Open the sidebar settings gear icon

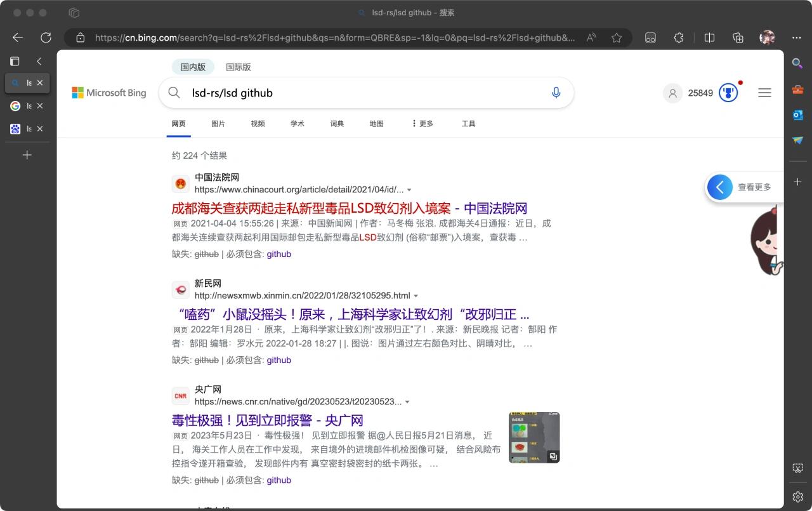pos(798,496)
